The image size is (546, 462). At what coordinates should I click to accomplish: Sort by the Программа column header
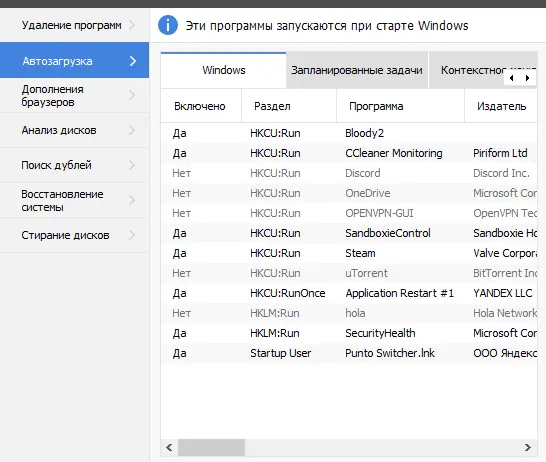400,106
